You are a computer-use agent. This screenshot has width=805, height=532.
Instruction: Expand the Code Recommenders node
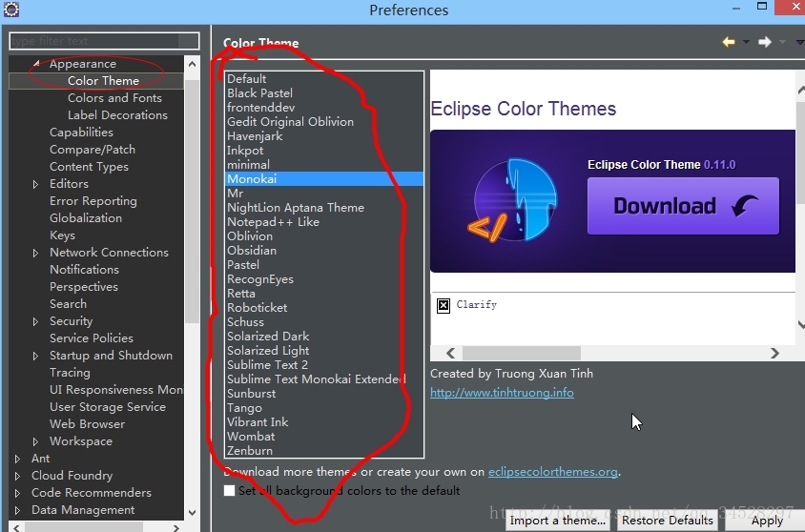click(x=17, y=493)
